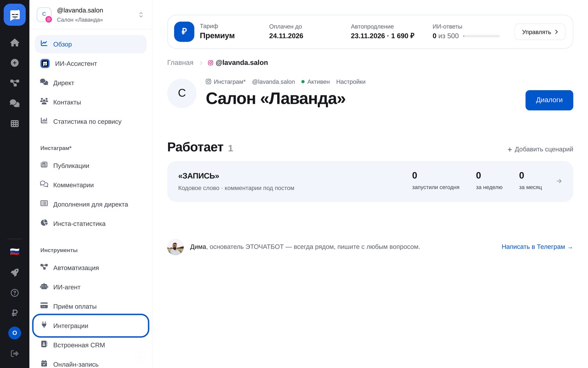Open Контакты in sidebar

coord(91,102)
